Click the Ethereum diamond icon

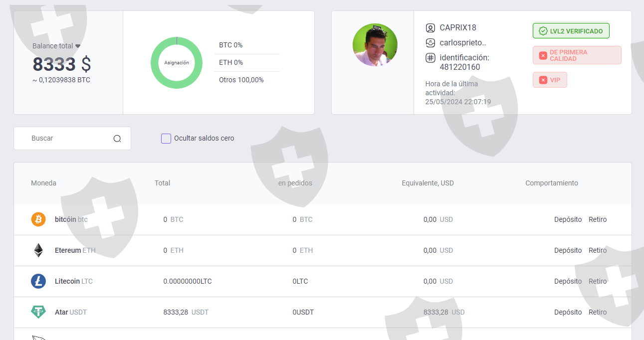(38, 250)
